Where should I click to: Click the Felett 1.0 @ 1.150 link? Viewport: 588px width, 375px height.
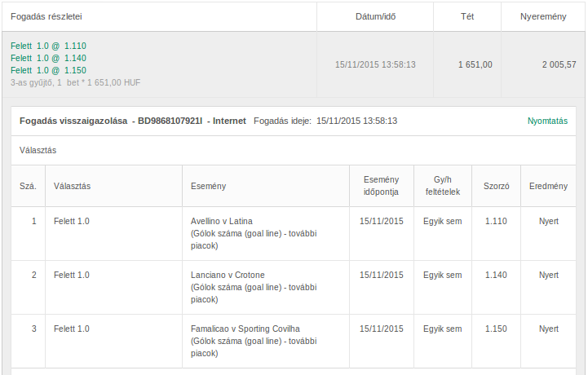click(48, 70)
